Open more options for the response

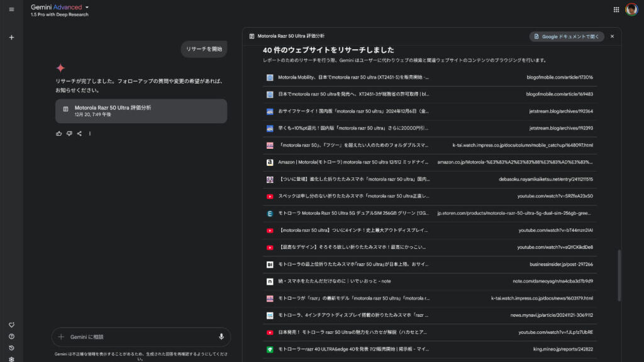tap(89, 133)
